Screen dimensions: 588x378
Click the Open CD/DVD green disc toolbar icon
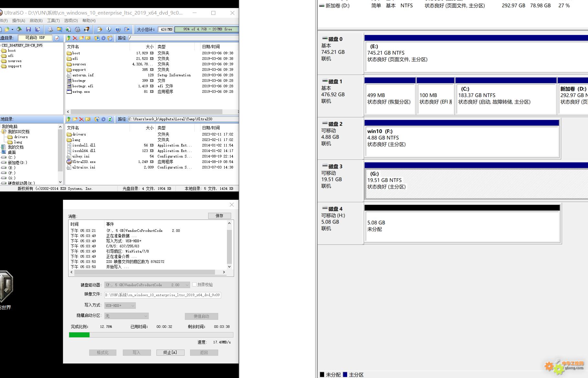point(19,29)
